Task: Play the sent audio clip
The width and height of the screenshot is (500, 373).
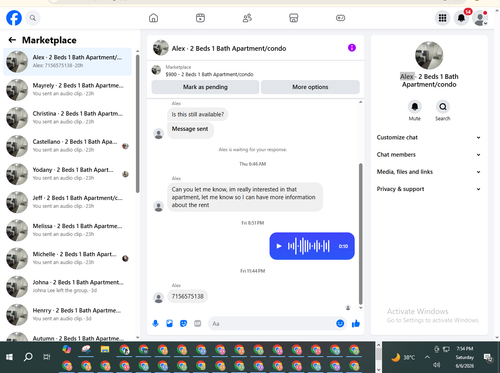Action: click(x=279, y=246)
